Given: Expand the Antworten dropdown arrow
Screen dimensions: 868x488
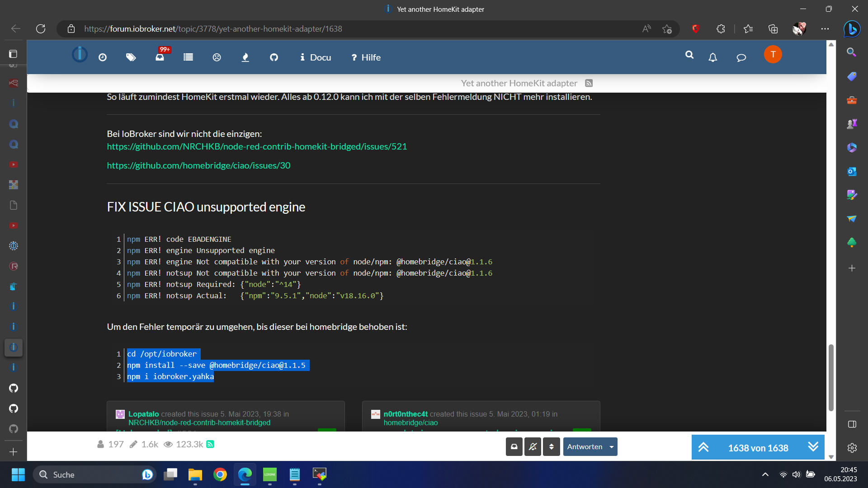Looking at the screenshot, I should [x=612, y=446].
